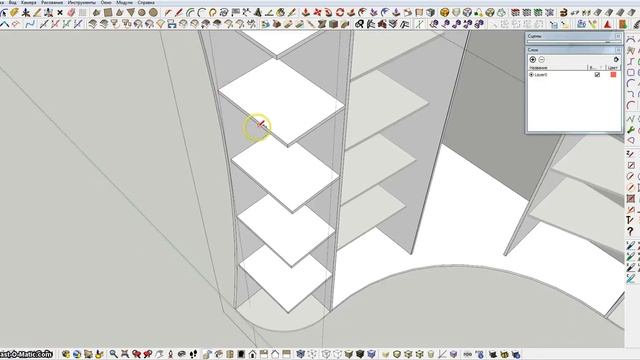The width and height of the screenshot is (640, 360).
Task: Click the brown number 3 plugin icon
Action: [564, 13]
